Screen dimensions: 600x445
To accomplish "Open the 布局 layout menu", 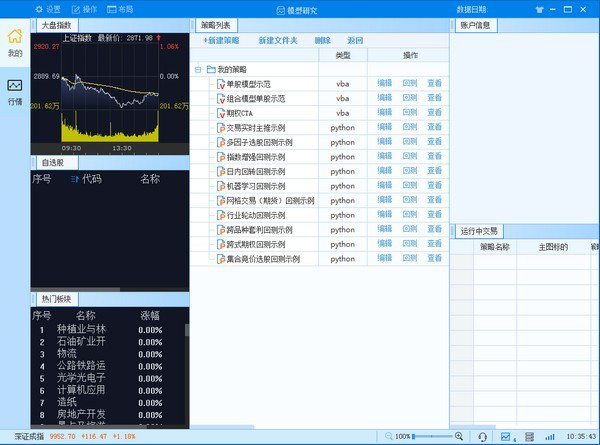I will [120, 9].
